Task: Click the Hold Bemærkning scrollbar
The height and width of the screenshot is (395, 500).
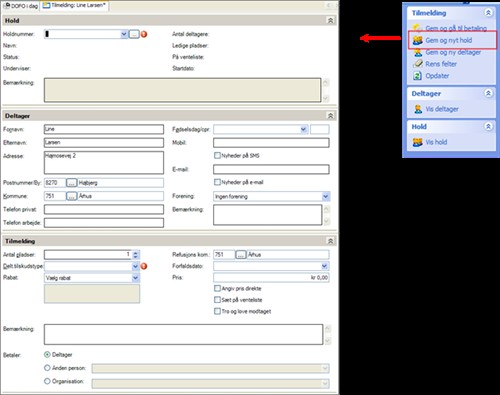Action: [326, 90]
